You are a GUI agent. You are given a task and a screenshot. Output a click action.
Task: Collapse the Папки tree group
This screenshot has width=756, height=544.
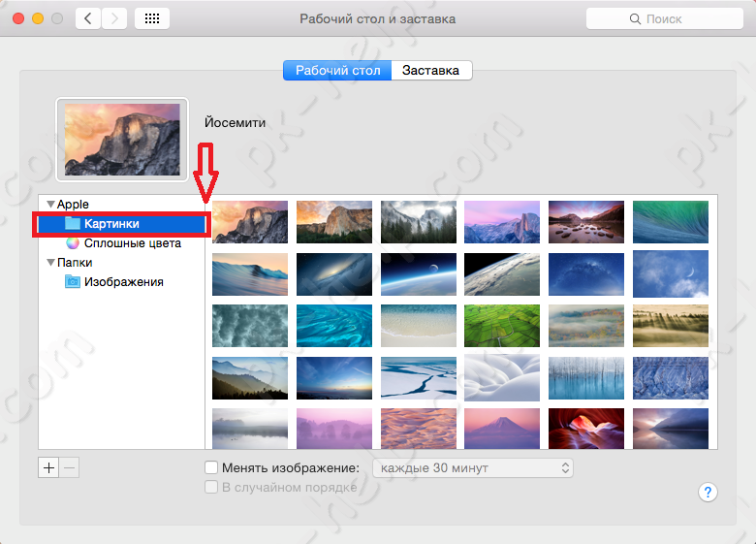[50, 263]
